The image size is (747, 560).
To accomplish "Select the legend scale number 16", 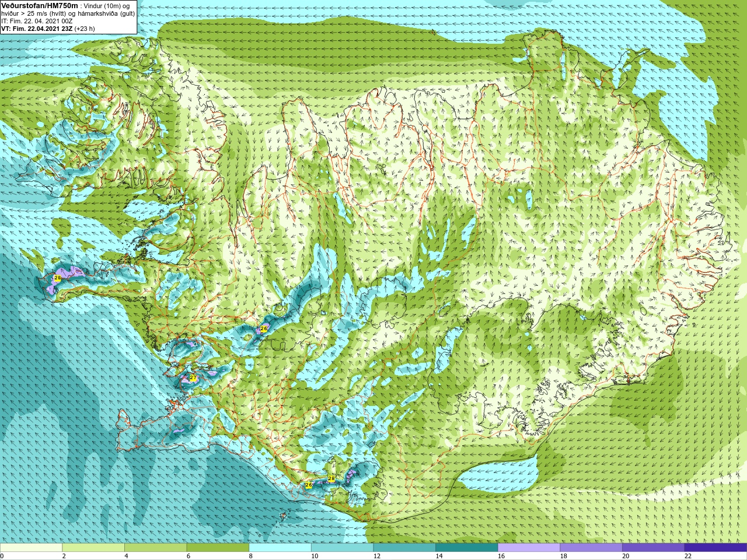I will click(501, 556).
